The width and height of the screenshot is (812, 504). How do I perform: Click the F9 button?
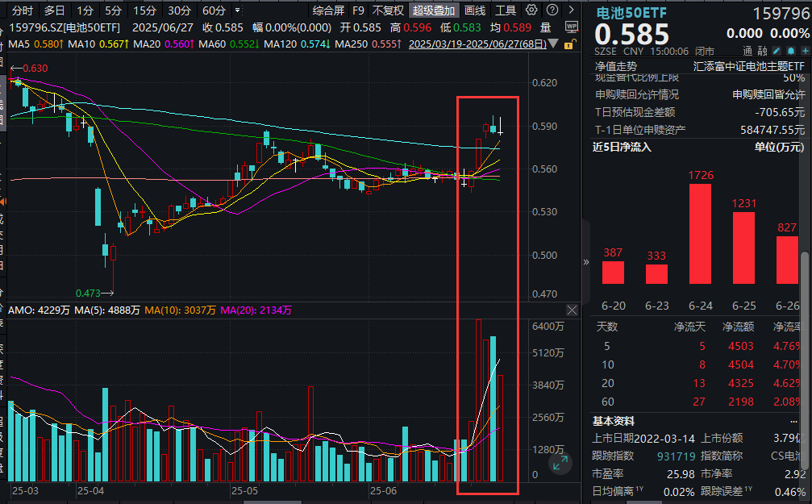358,10
